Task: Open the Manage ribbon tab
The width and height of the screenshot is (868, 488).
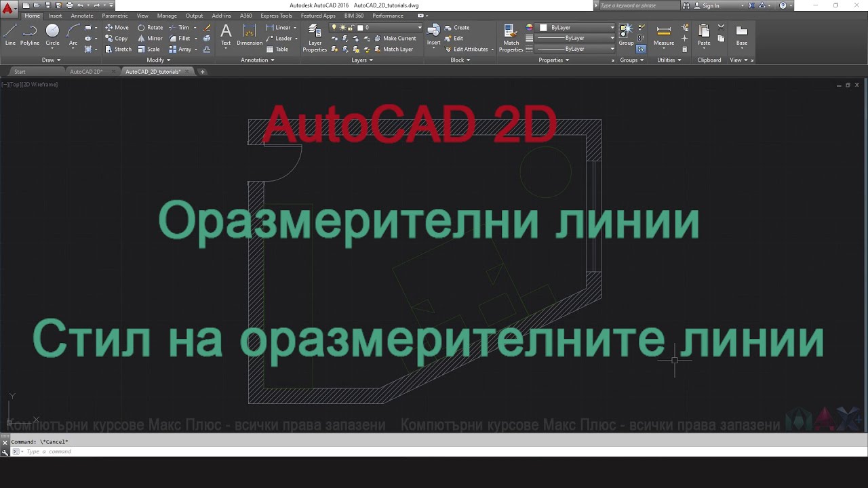Action: tap(167, 16)
